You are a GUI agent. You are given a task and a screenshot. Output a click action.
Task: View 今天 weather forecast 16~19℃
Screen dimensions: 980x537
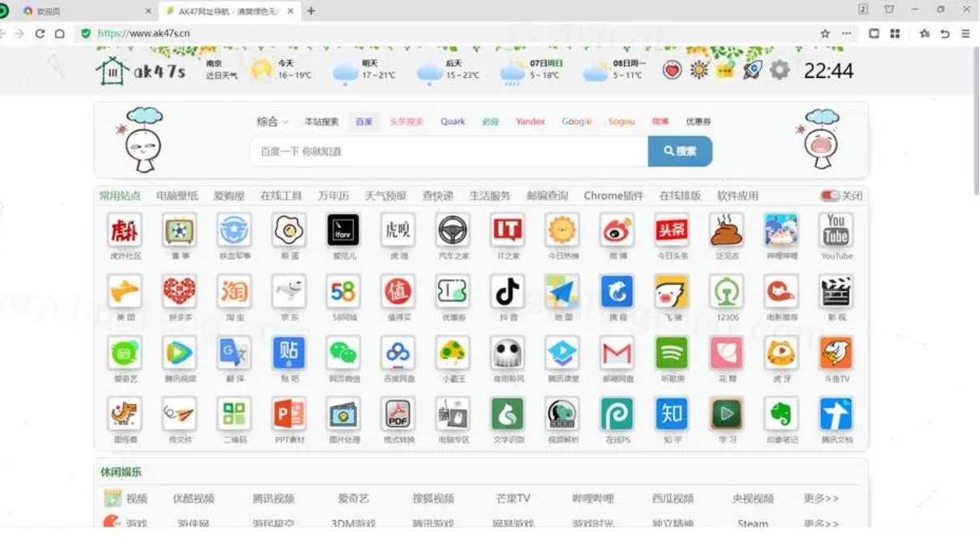coord(281,70)
